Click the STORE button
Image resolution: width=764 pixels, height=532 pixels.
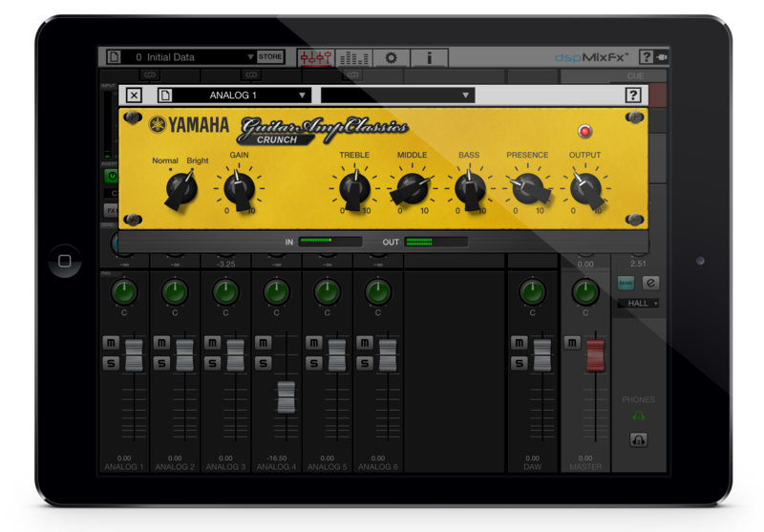(270, 56)
